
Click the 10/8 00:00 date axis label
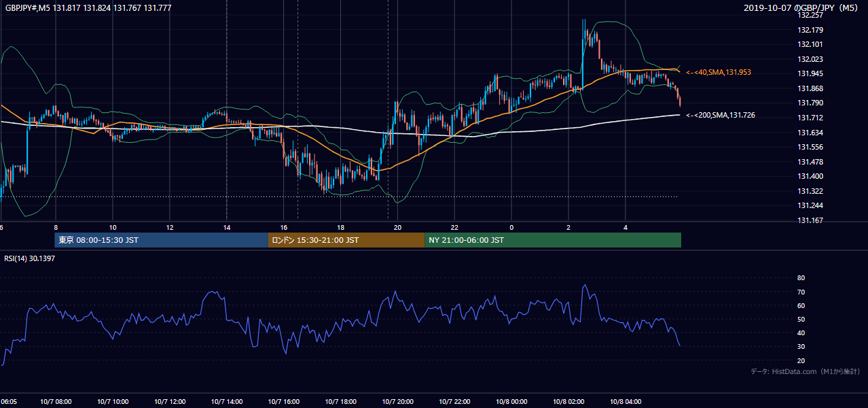tap(511, 402)
